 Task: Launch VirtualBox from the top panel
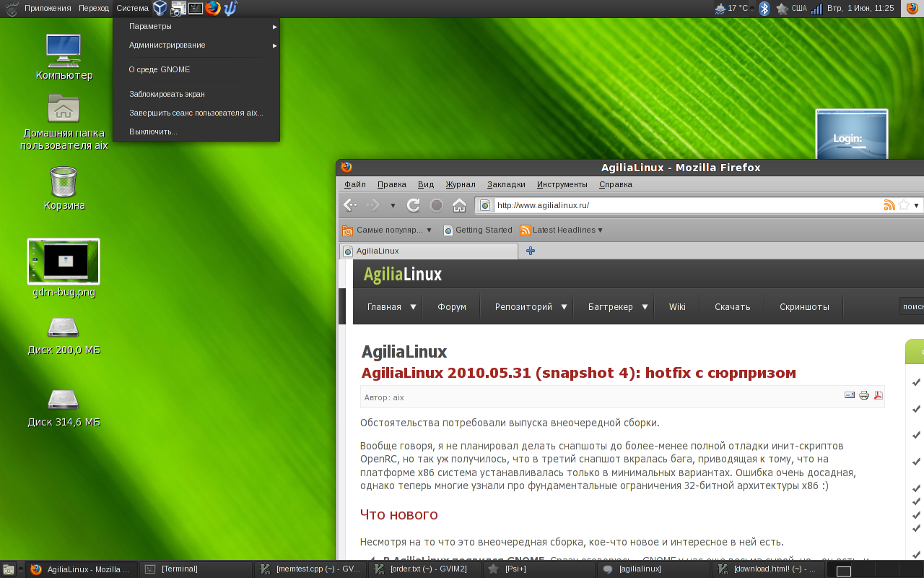pos(160,8)
